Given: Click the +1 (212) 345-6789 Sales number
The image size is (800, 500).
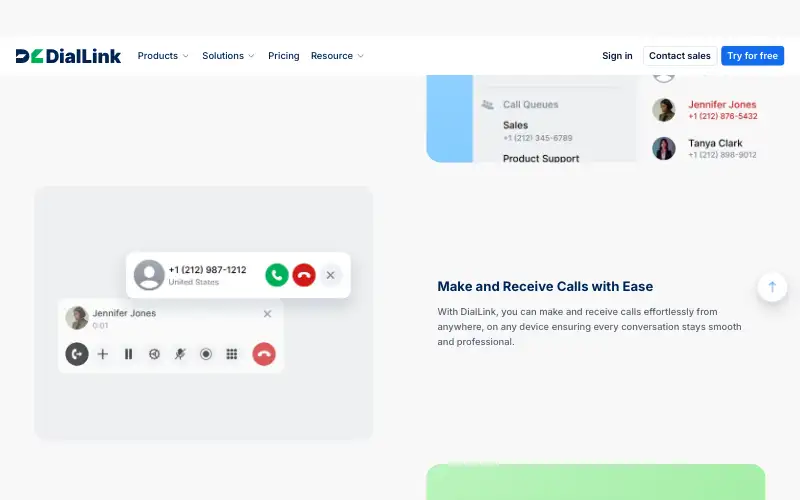Looking at the screenshot, I should (538, 138).
